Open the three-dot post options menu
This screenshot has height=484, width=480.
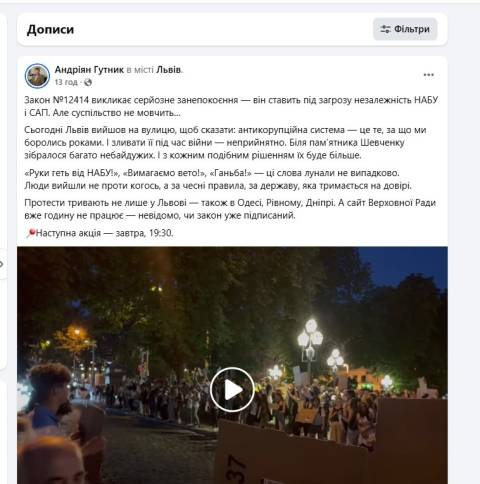(x=428, y=75)
